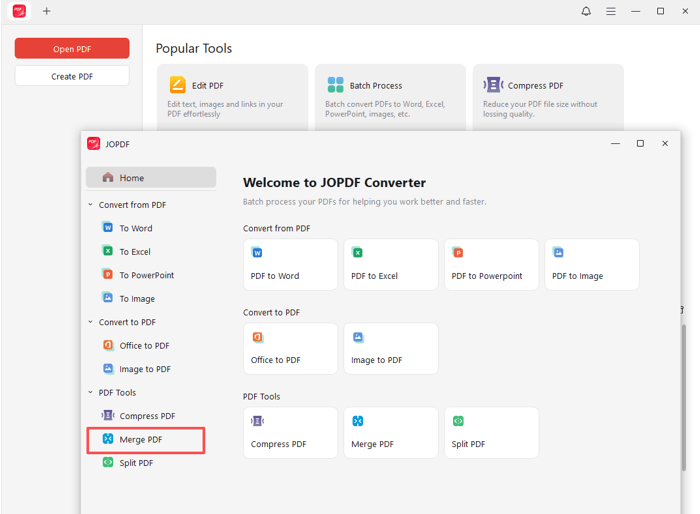Click the Word icon beside To Word

(x=108, y=227)
